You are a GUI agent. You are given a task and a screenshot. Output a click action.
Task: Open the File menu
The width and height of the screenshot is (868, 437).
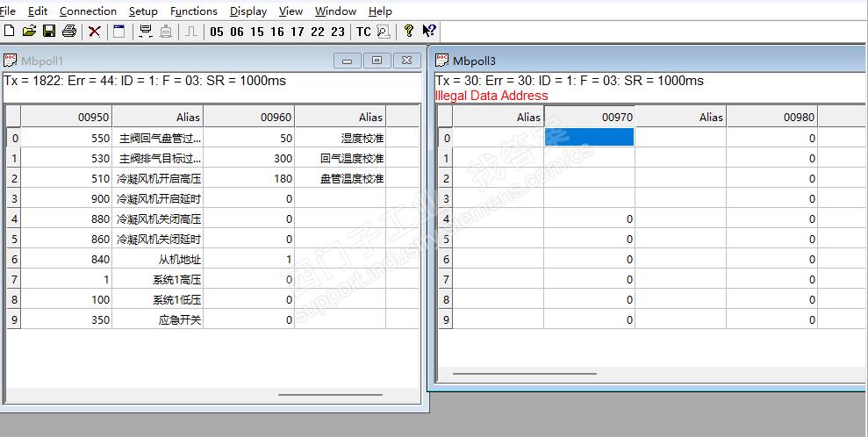[x=8, y=11]
